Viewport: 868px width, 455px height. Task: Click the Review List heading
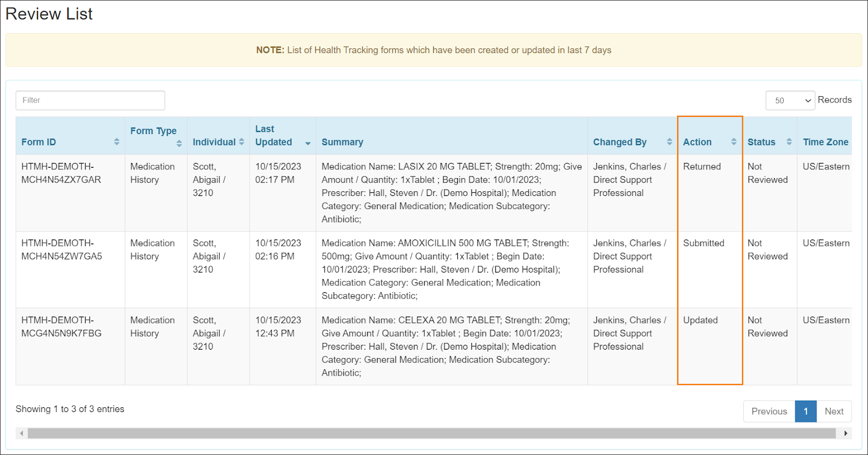click(x=49, y=14)
